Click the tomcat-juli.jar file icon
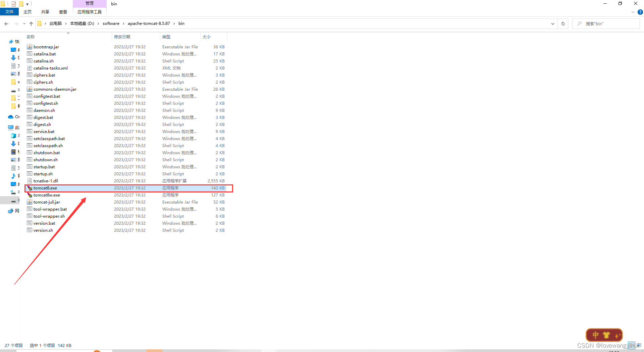Screen dimensions: 644x352 (x=30, y=202)
